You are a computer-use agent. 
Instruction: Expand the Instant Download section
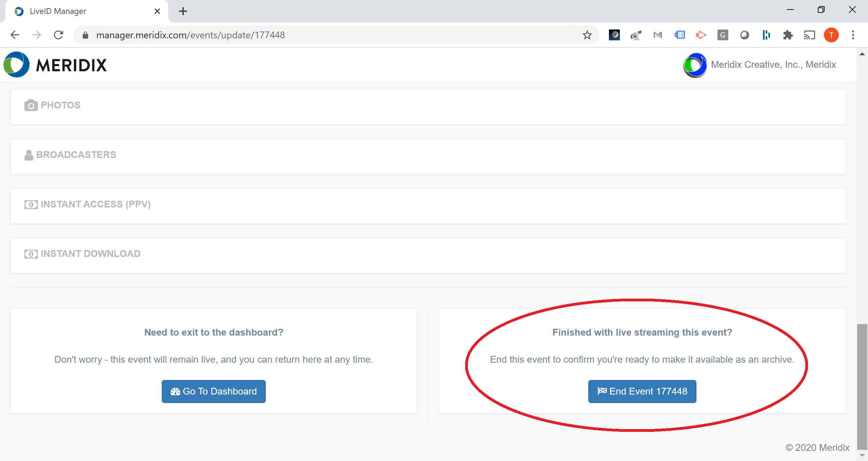[90, 254]
